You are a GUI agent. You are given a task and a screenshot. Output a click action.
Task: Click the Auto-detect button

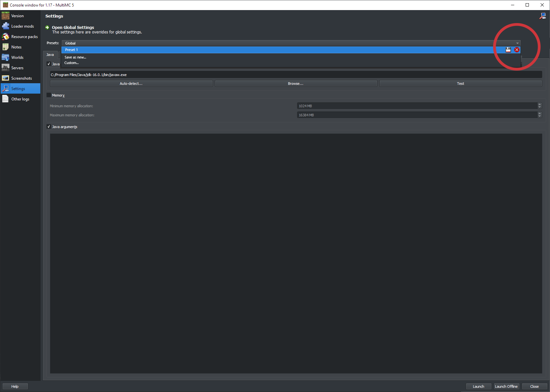click(x=131, y=83)
